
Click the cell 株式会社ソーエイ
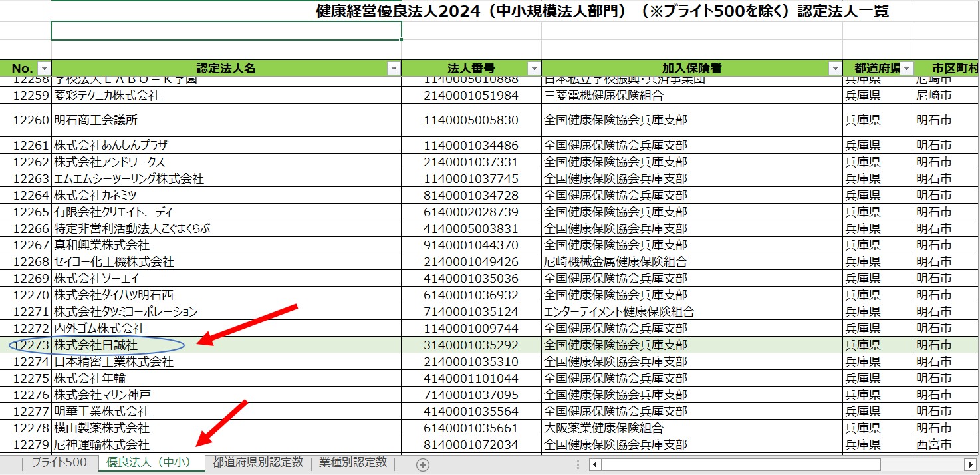(x=227, y=279)
